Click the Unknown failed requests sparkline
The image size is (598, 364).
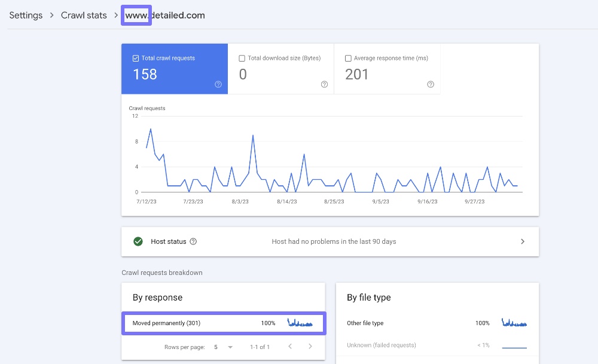(x=514, y=347)
